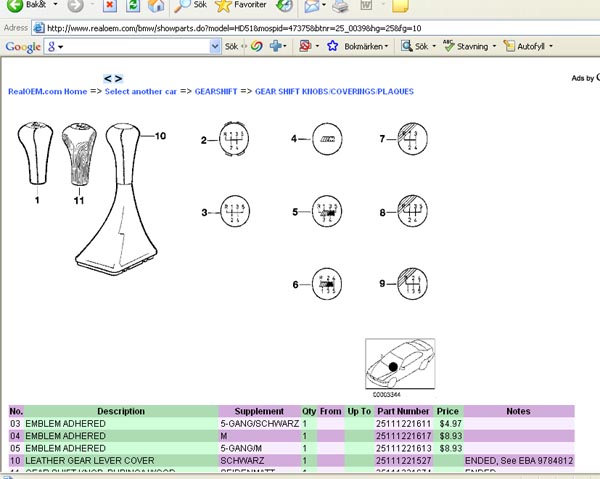The height and width of the screenshot is (479, 600).
Task: Open the Favoriter star button
Action: pos(240,6)
